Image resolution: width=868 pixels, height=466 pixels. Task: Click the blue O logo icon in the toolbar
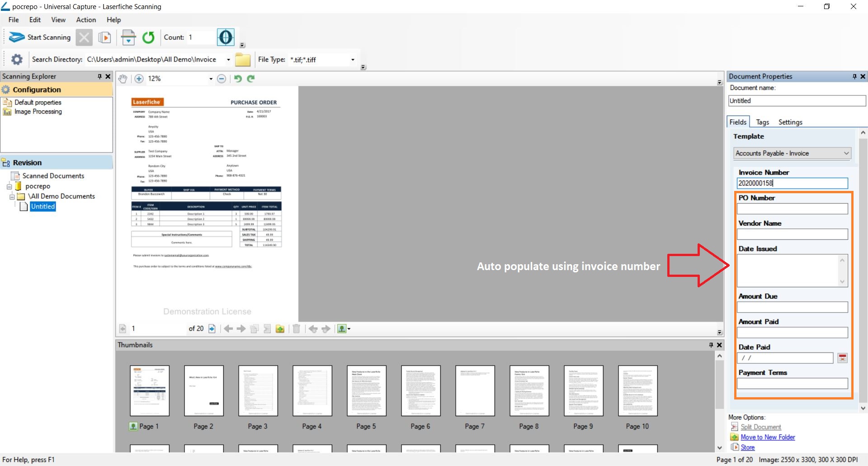226,37
